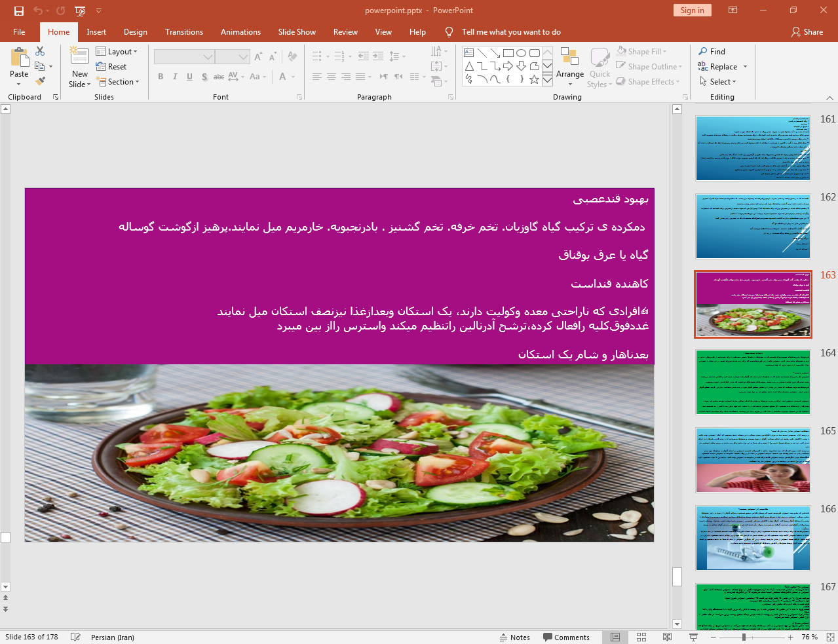The width and height of the screenshot is (838, 644).
Task: Toggle Strikethrough formatting
Action: [219, 77]
